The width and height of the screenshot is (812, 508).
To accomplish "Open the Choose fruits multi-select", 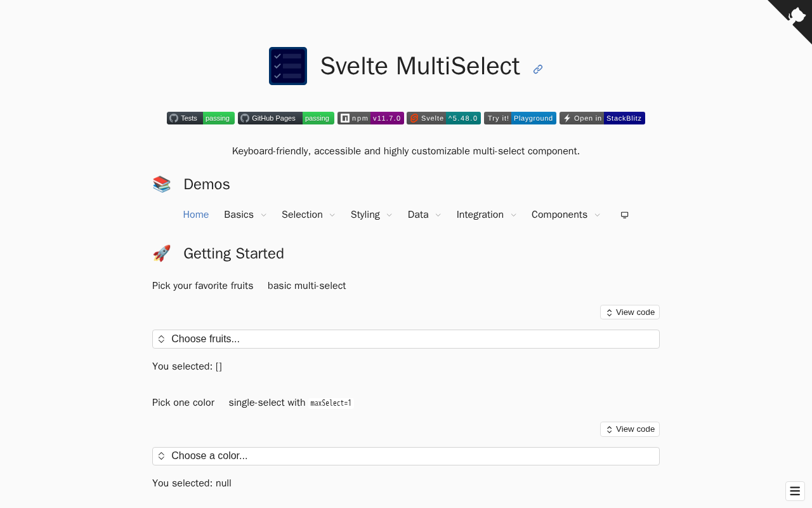I will pyautogui.click(x=406, y=339).
